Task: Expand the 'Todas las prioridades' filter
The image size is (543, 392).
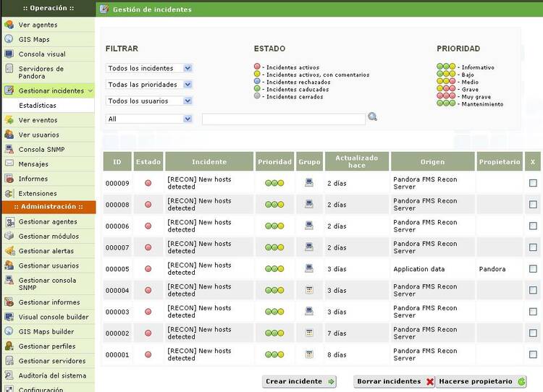Action: (x=149, y=85)
